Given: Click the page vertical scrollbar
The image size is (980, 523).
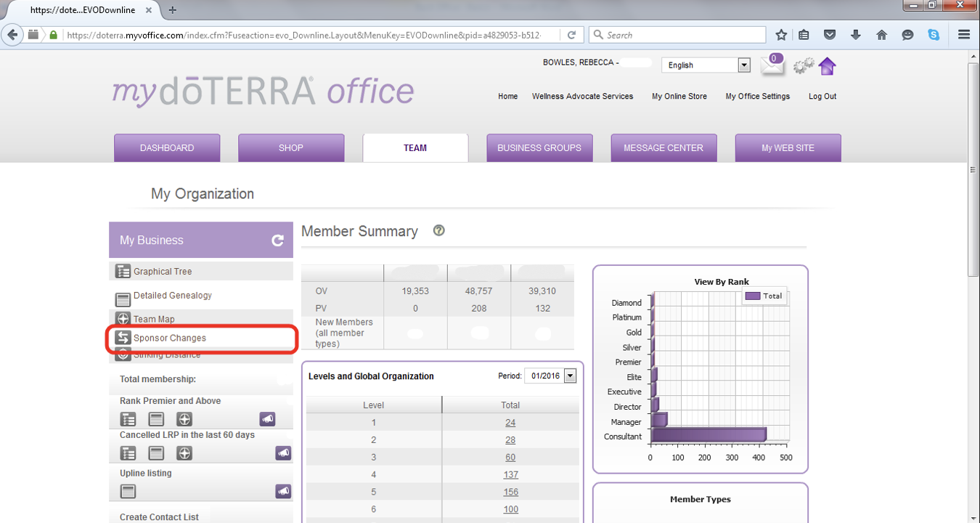Looking at the screenshot, I should (x=974, y=169).
